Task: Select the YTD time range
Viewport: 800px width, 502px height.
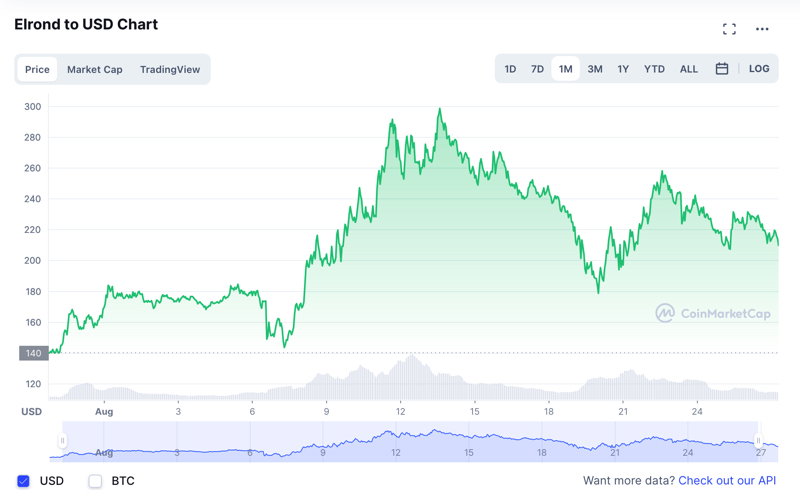Action: coord(654,69)
